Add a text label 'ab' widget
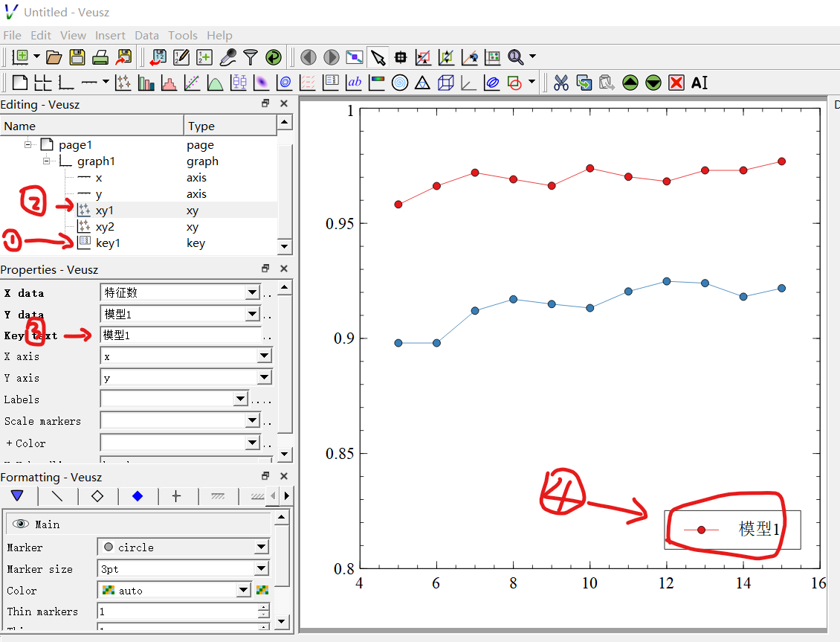 tap(354, 83)
